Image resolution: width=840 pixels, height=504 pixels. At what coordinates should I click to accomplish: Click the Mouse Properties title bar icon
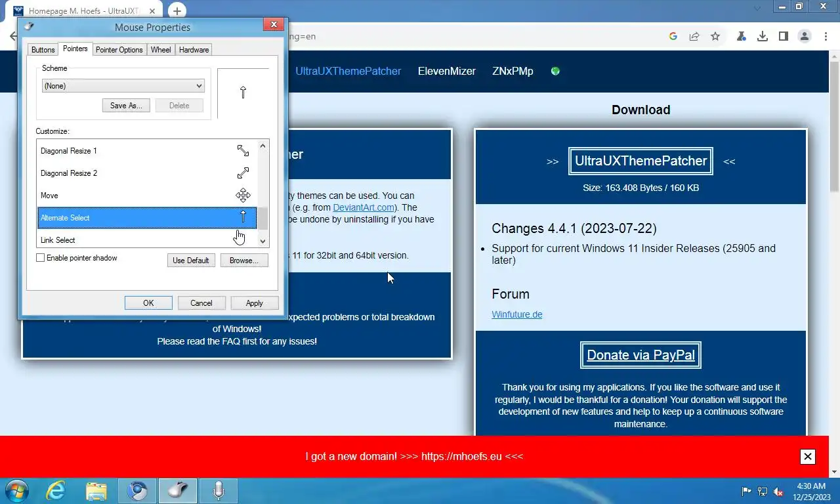pyautogui.click(x=28, y=27)
